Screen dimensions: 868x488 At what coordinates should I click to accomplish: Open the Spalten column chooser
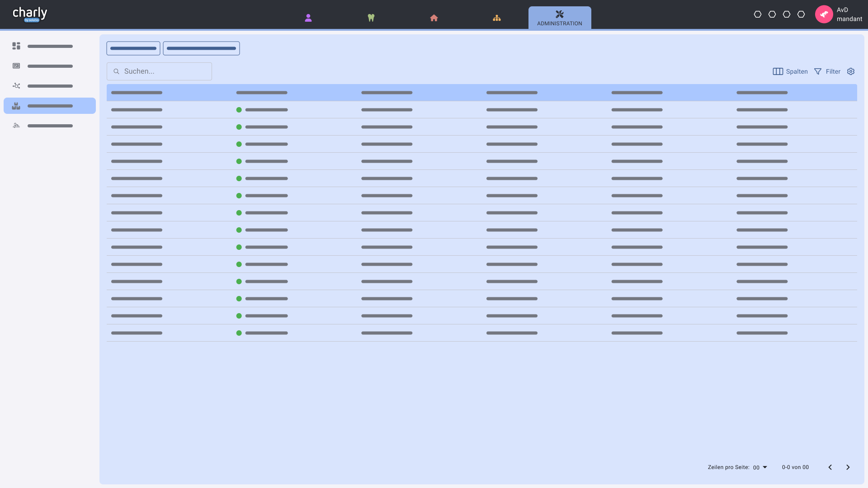790,71
